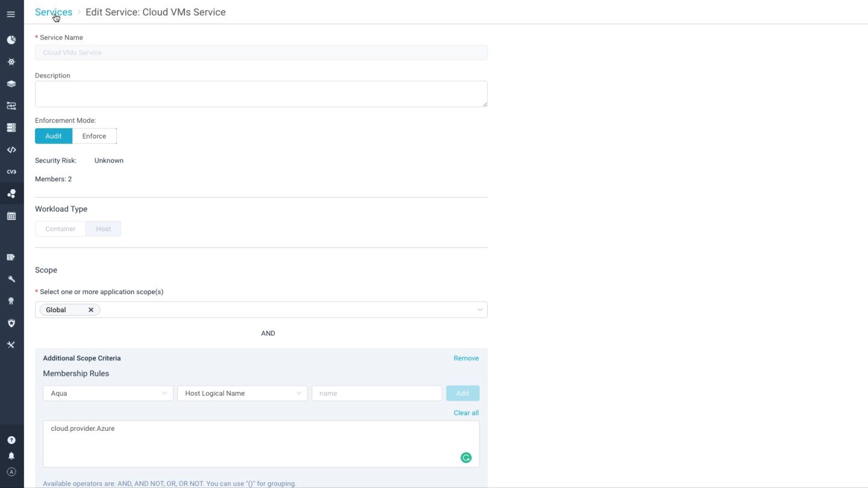Open the award ribbon icon in the sidebar
Viewport: 868px width, 488px height.
(11, 301)
